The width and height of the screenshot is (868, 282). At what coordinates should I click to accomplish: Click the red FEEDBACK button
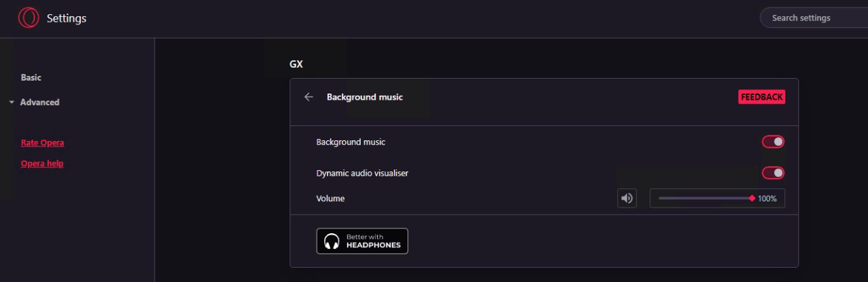[762, 97]
